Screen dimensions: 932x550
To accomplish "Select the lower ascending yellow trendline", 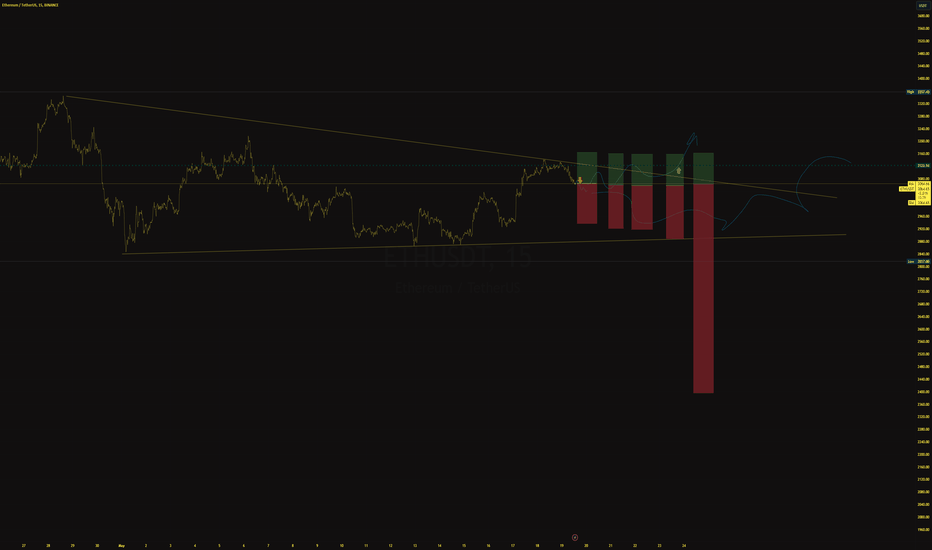I will pyautogui.click(x=484, y=244).
